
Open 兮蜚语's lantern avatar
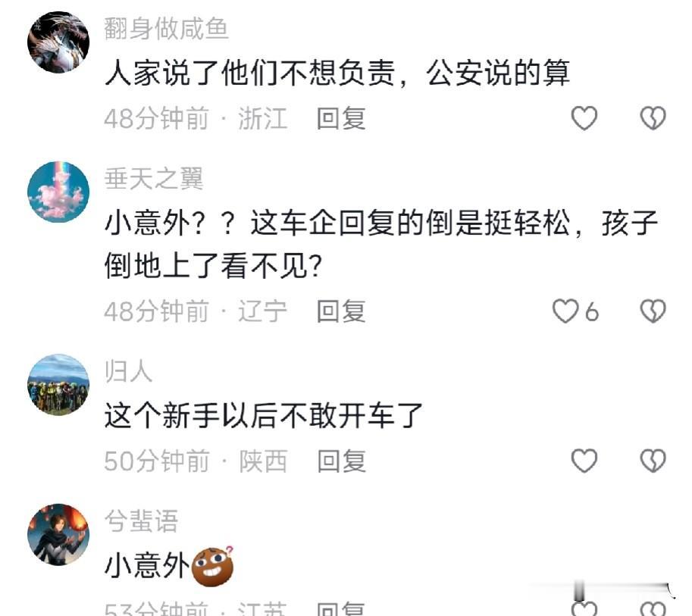pyautogui.click(x=58, y=534)
